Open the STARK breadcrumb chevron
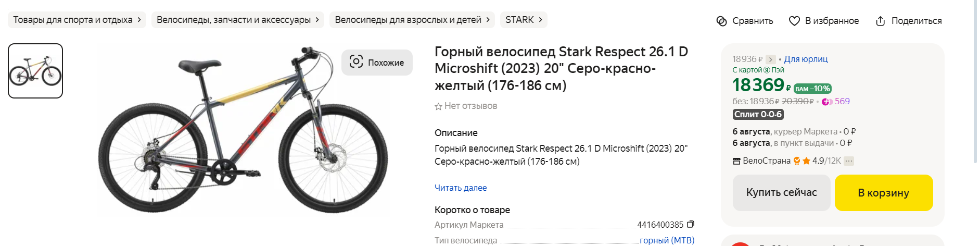Image resolution: width=980 pixels, height=246 pixels. click(540, 20)
